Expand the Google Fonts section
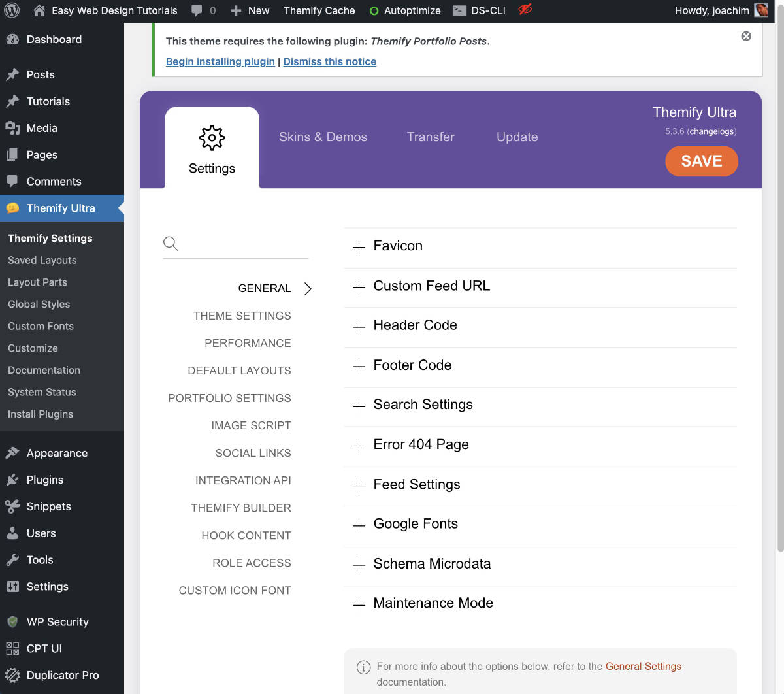784x694 pixels. click(x=540, y=525)
